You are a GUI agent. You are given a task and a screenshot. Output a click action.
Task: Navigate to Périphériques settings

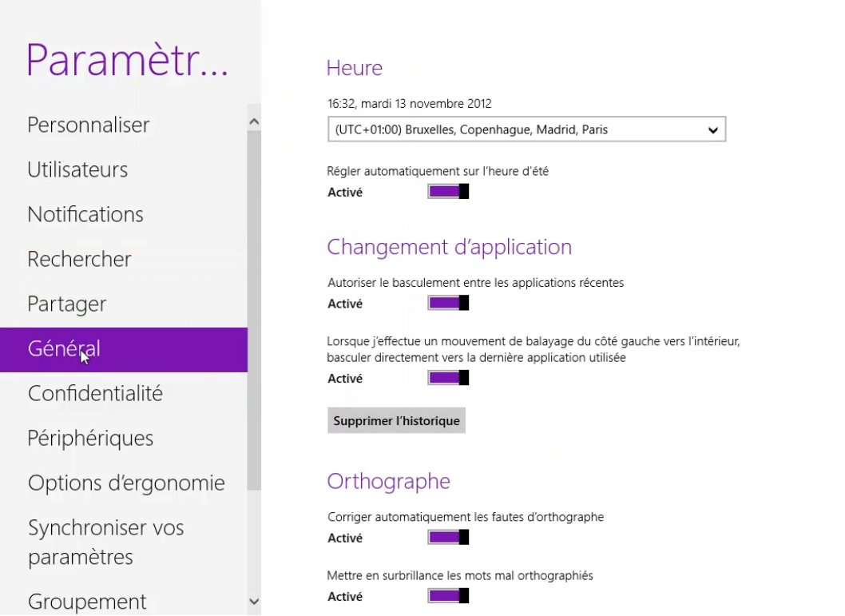click(90, 439)
